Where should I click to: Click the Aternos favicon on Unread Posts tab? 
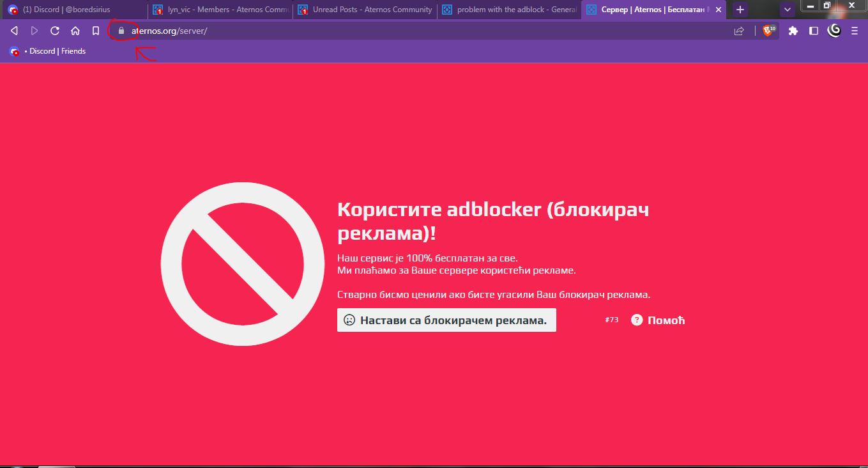point(303,10)
